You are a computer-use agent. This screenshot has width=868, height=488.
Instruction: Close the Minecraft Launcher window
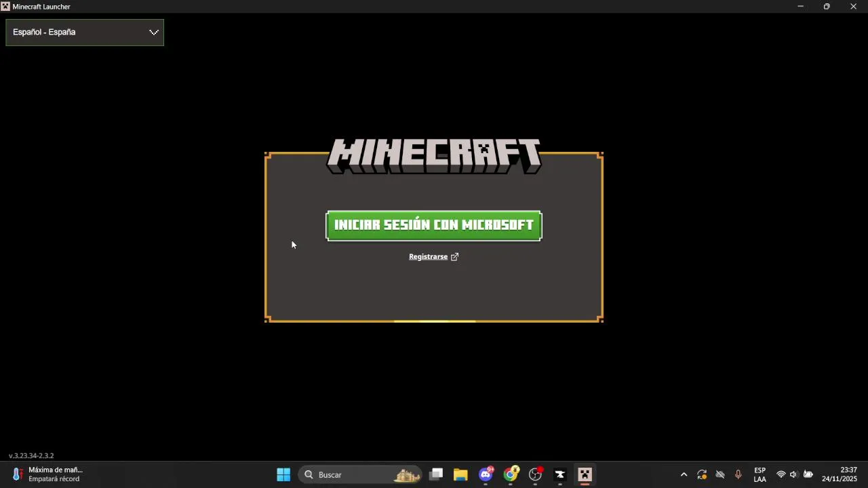tap(854, 6)
